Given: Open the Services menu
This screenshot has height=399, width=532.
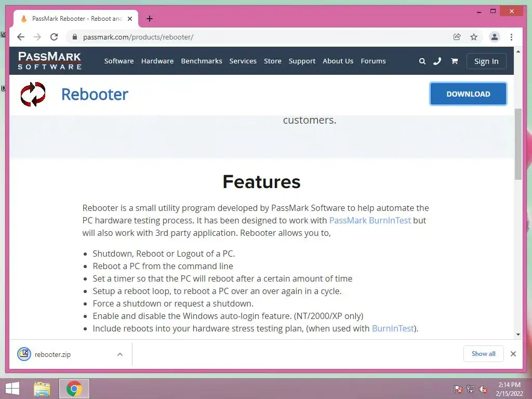Looking at the screenshot, I should (x=243, y=61).
